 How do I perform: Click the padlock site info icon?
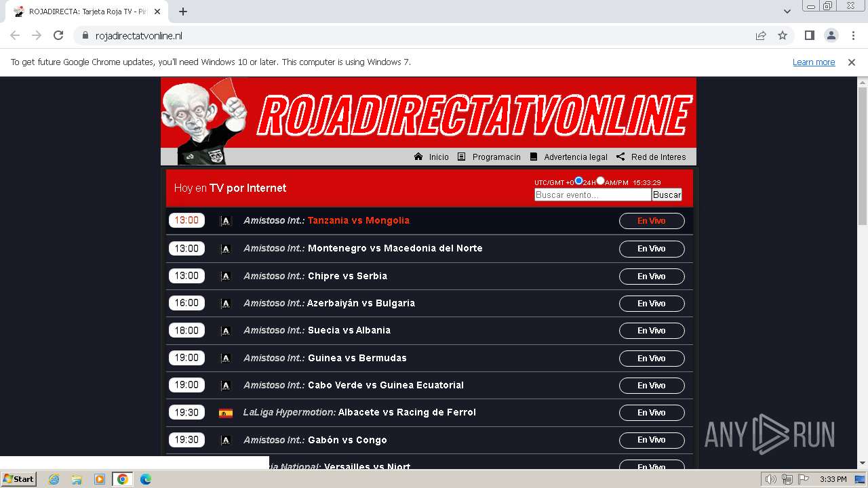pos(85,36)
